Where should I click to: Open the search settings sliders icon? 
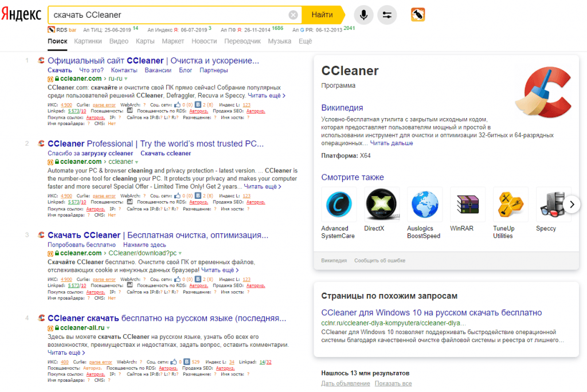[x=388, y=15]
